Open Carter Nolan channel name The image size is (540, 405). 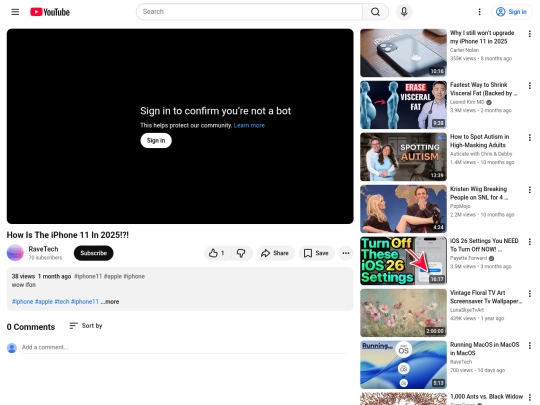[x=464, y=50]
